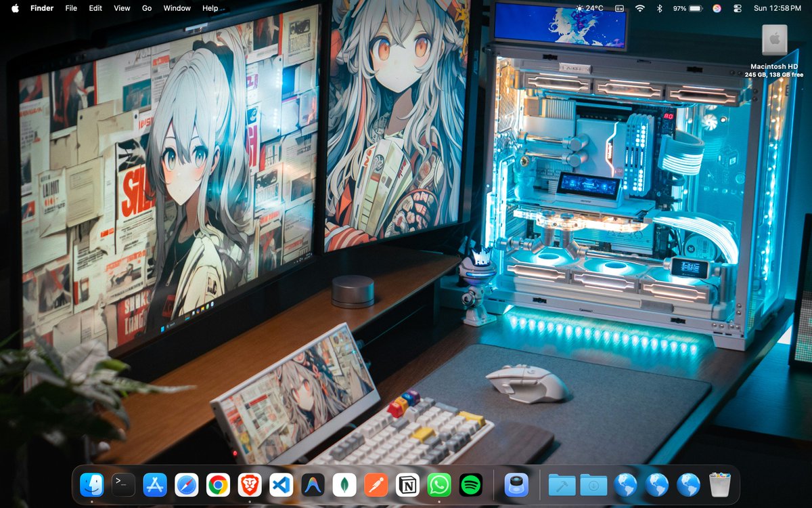Open Google Chrome in the Dock
Screen dimensions: 812x508
coord(218,484)
